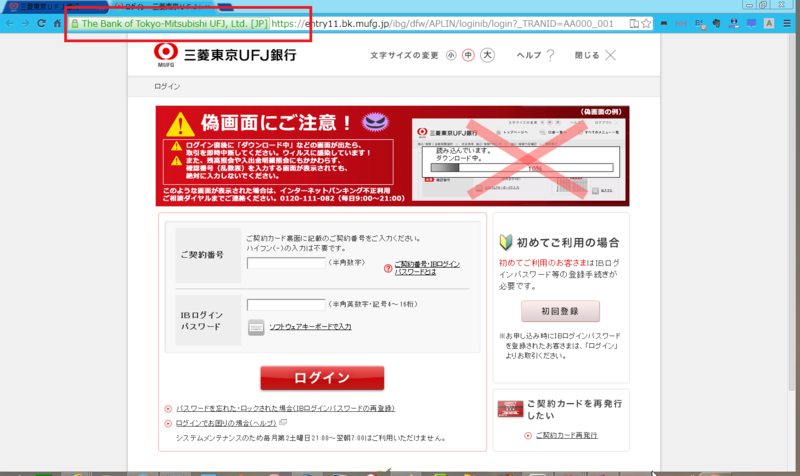Switch to the first 三菱東京UFJ browser tab
This screenshot has height=476, width=800.
[54, 7]
